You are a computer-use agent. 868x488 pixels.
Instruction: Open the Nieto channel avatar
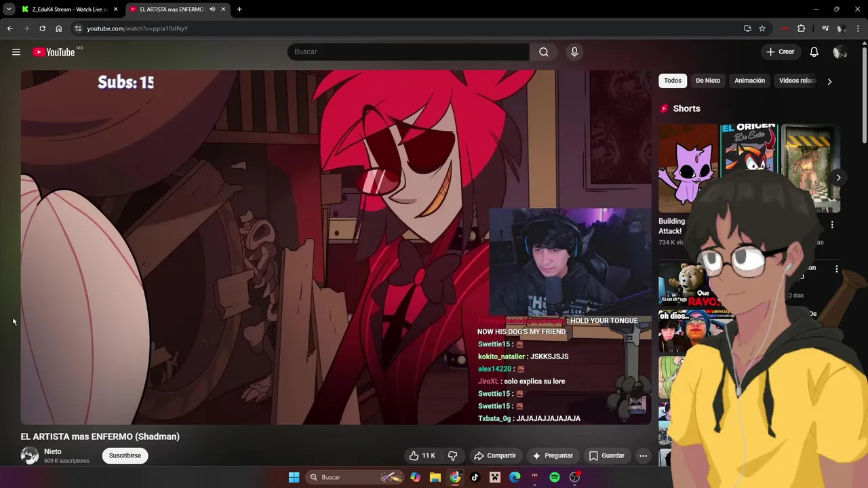[30, 455]
